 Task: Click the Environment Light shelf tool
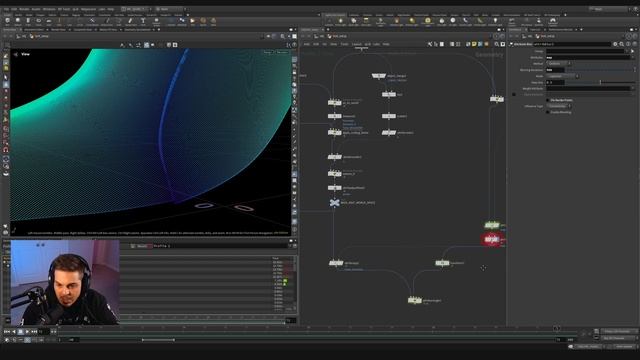[x=427, y=21]
